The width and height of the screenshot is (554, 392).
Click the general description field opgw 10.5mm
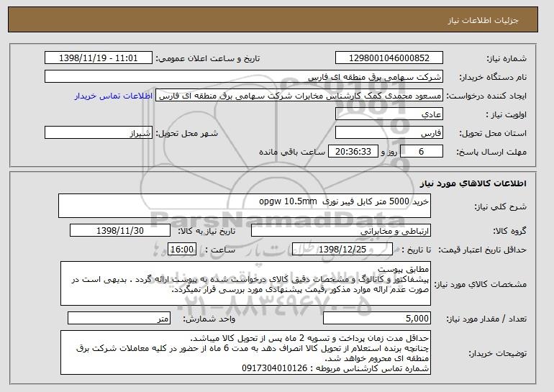[x=245, y=206]
